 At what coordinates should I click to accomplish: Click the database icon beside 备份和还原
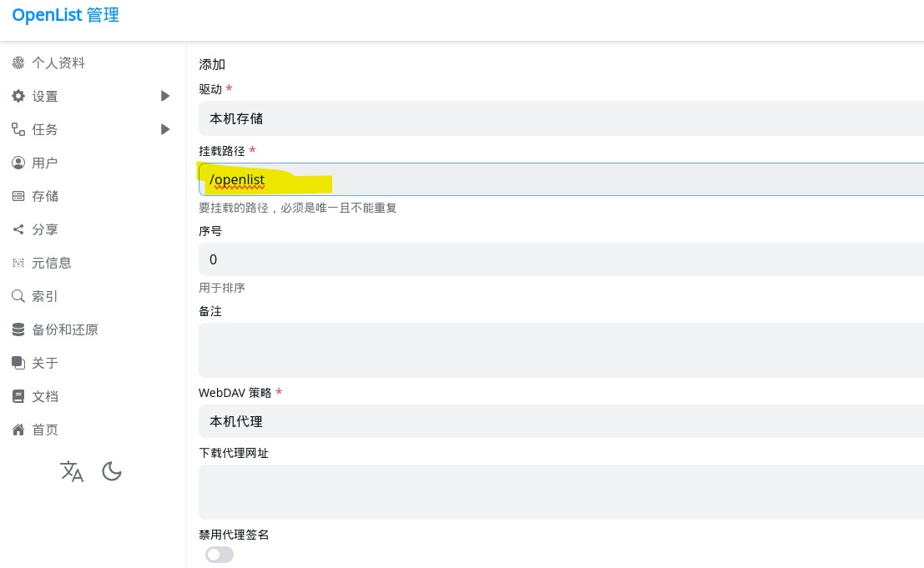18,329
